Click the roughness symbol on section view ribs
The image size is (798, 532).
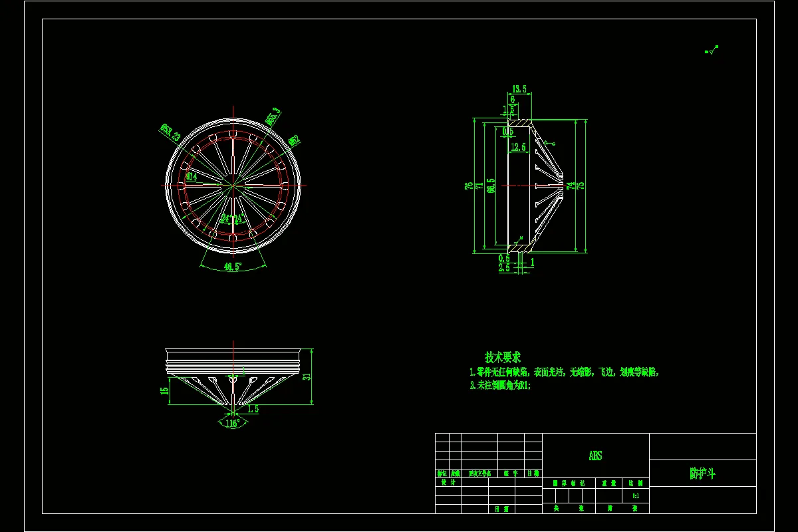click(551, 144)
